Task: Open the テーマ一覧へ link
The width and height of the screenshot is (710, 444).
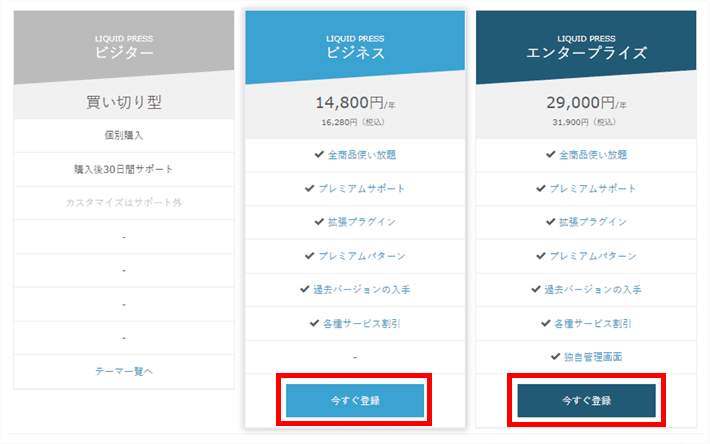Action: click(124, 371)
